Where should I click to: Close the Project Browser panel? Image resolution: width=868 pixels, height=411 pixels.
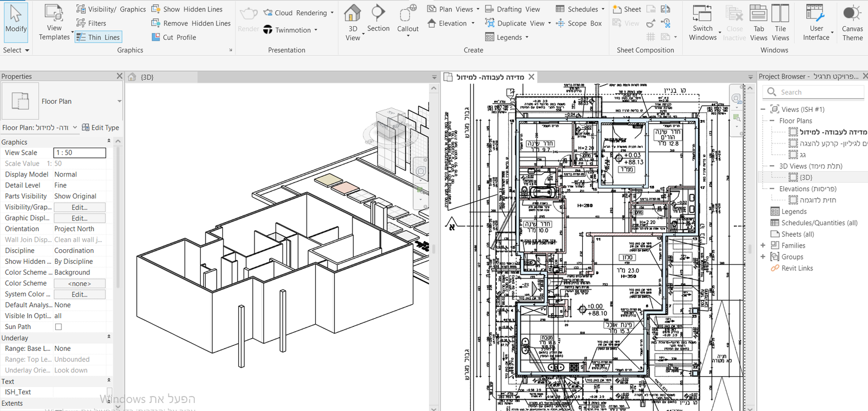[x=865, y=76]
